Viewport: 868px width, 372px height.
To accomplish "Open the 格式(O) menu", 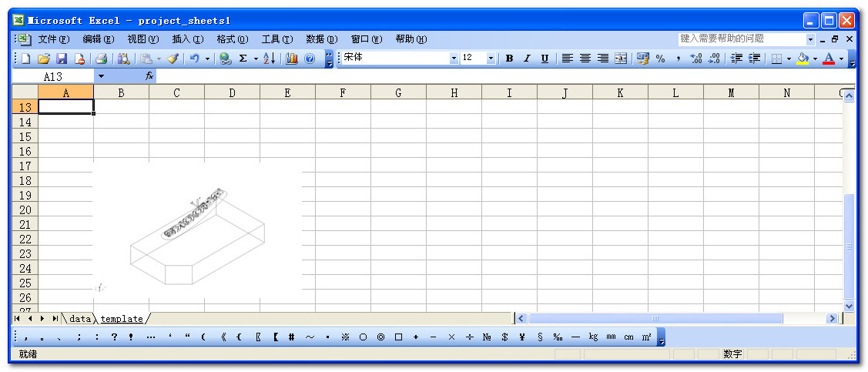I will point(233,39).
